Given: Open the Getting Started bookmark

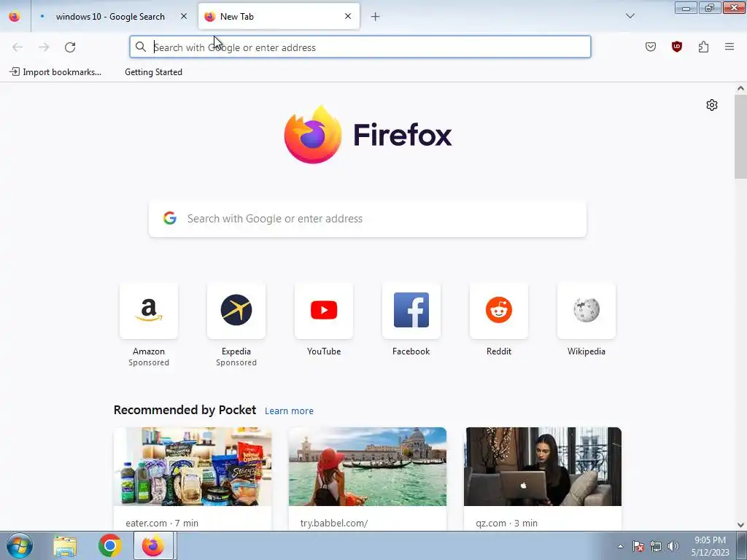Looking at the screenshot, I should (x=153, y=72).
